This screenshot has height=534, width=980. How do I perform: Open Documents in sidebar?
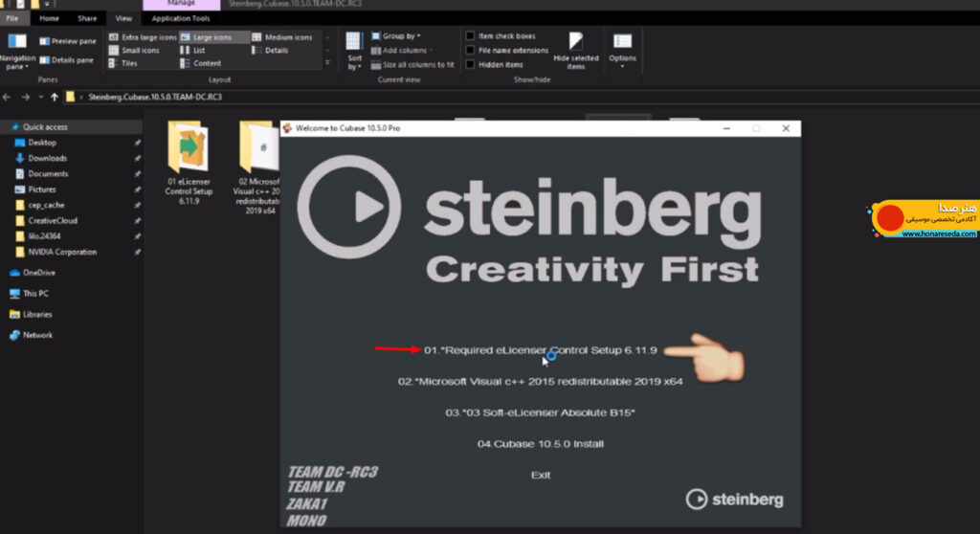pos(48,174)
